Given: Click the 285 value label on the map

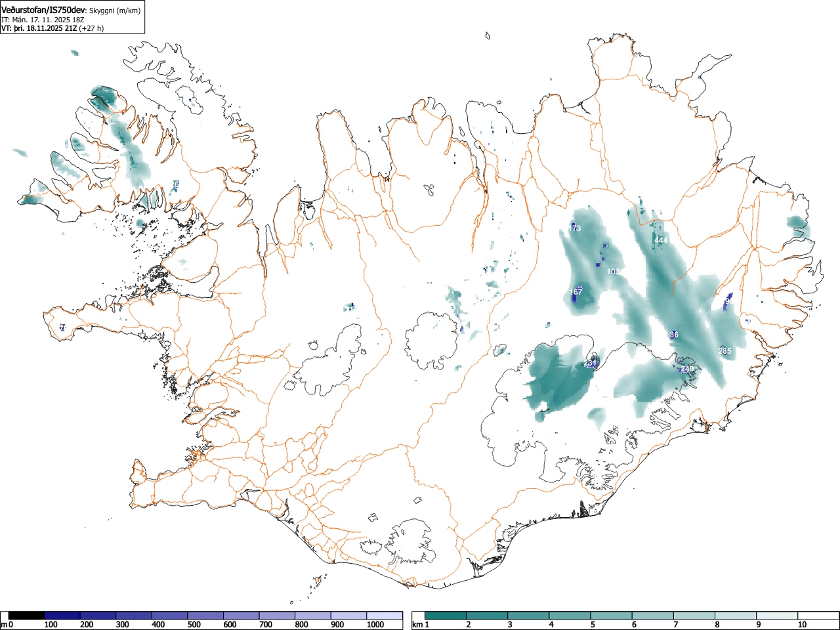Looking at the screenshot, I should 724,351.
